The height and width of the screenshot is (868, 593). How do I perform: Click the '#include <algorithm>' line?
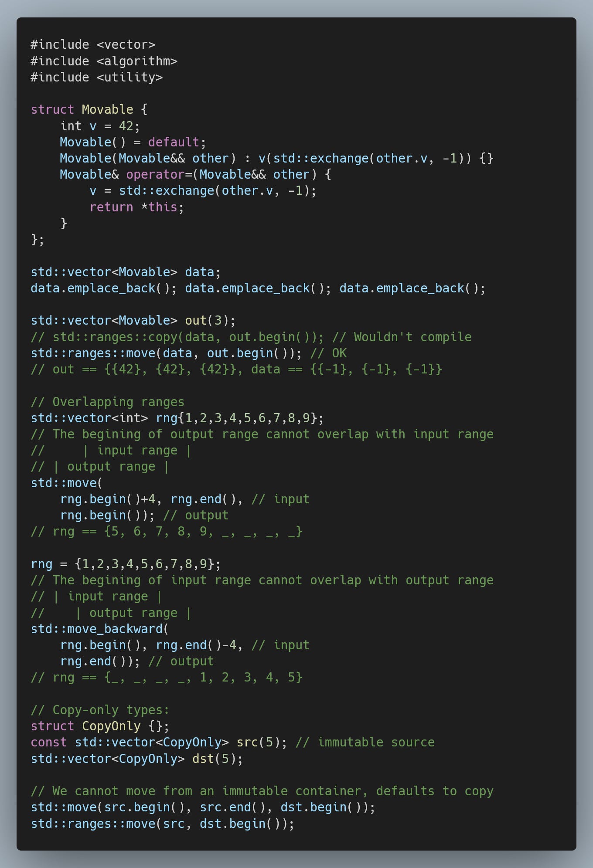click(x=104, y=61)
